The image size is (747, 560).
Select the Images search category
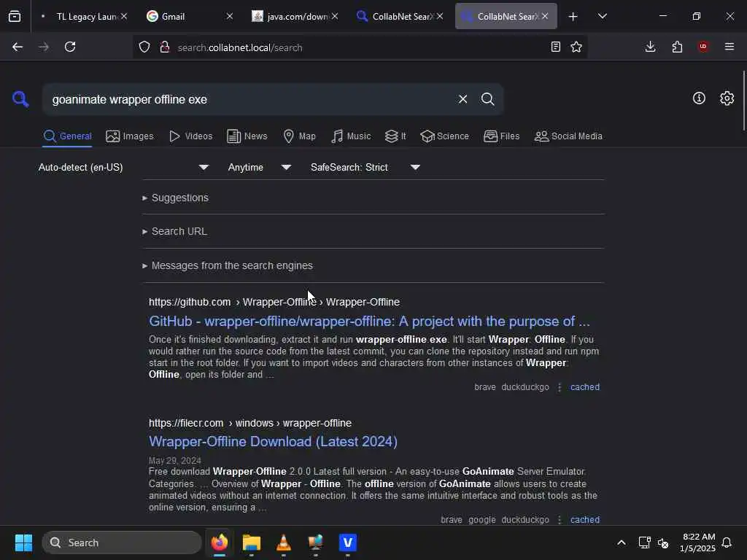point(130,136)
